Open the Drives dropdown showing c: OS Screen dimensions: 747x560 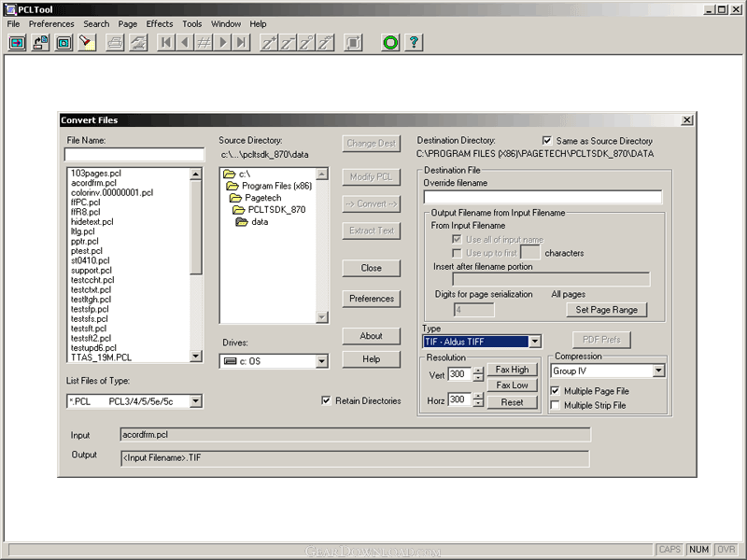tap(321, 361)
